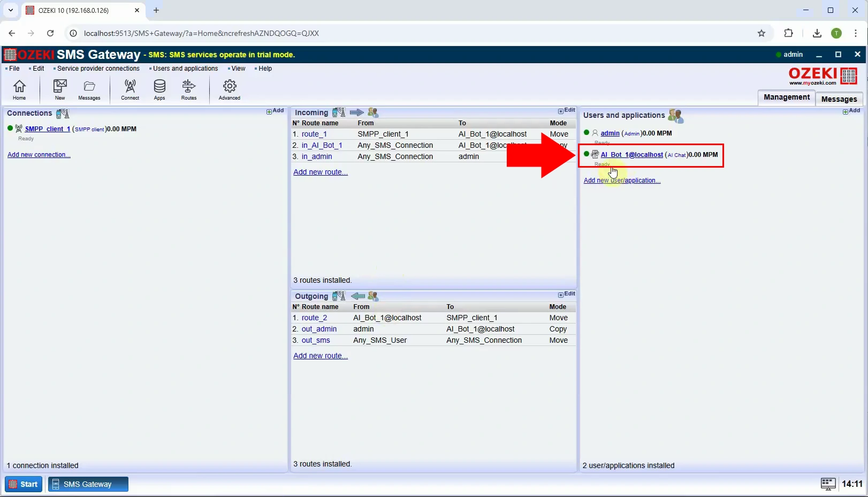868x497 pixels.
Task: Click the site information icon in address bar
Action: [73, 33]
